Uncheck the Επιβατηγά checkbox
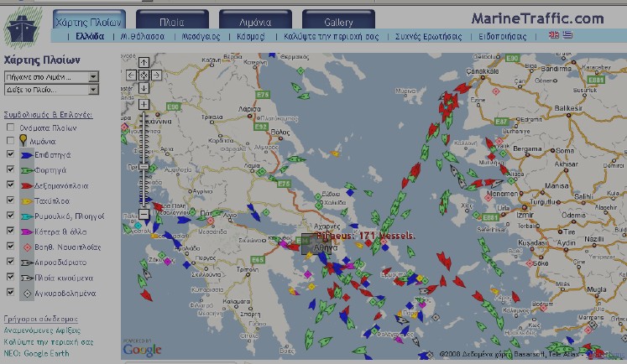627x364 pixels. click(x=10, y=154)
